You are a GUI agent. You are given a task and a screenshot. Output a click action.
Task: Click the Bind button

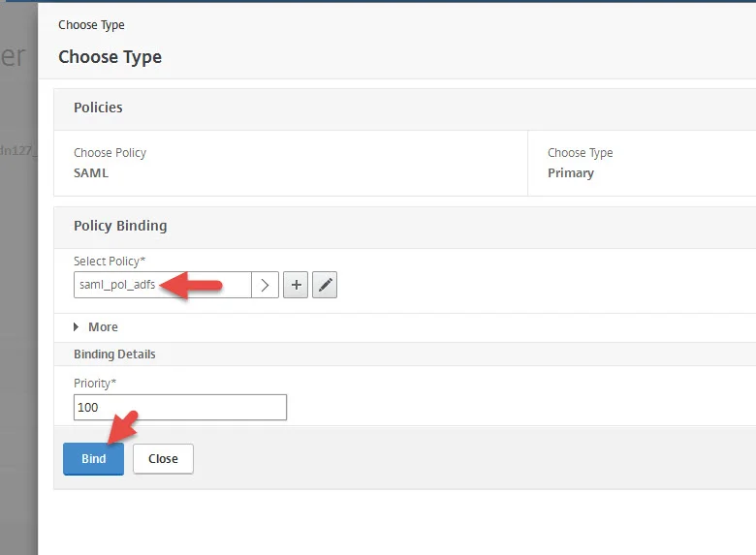tap(94, 459)
